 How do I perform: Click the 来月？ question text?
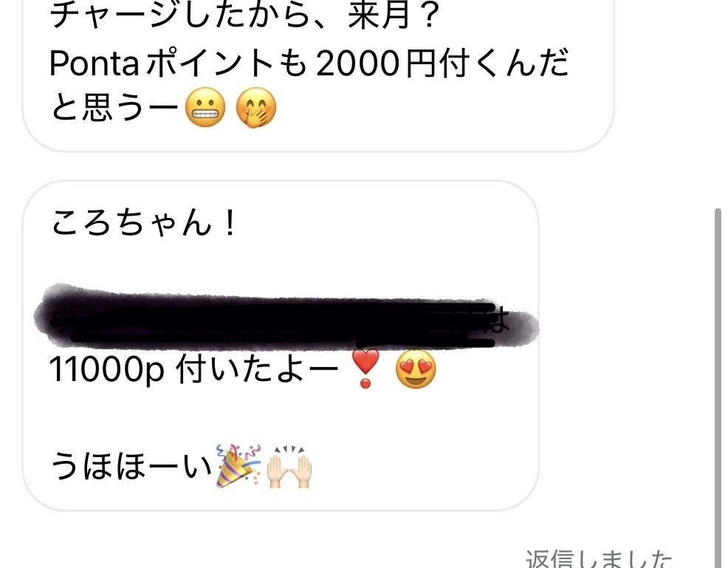[394, 16]
